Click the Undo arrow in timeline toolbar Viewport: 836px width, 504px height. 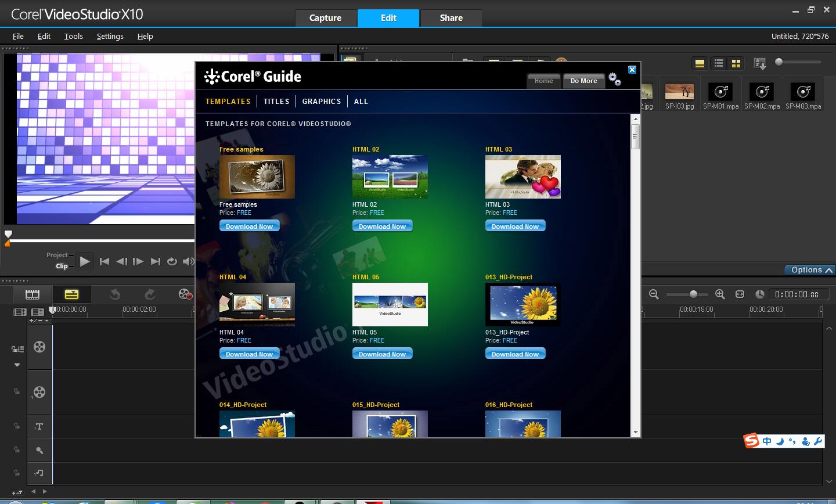click(115, 294)
